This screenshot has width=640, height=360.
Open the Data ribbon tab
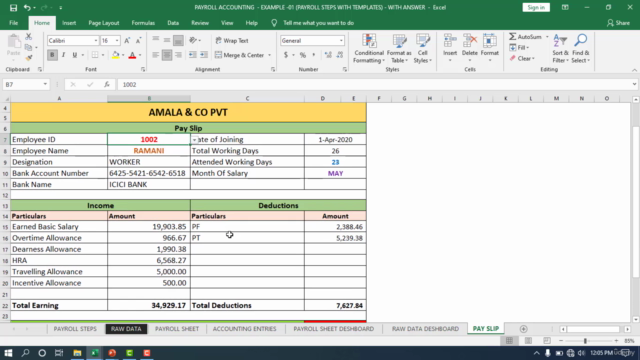(x=173, y=23)
